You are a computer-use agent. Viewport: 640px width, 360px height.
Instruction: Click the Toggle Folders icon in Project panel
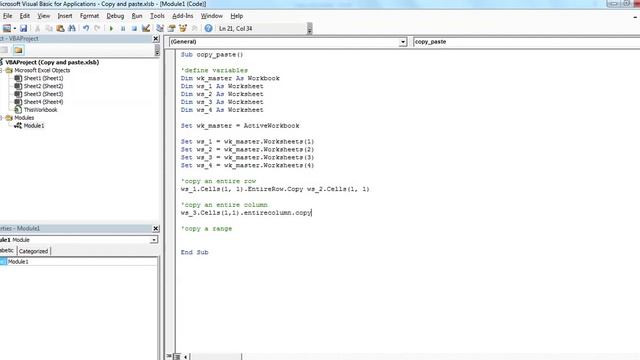(18, 50)
